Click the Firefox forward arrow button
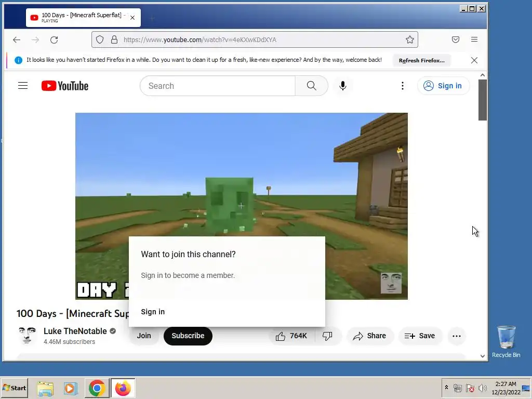 click(x=35, y=39)
